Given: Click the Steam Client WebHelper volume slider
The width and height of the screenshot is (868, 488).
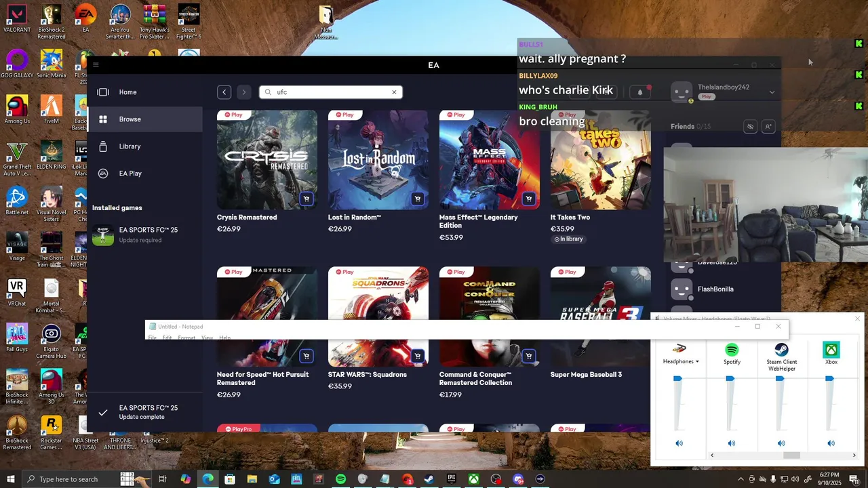Looking at the screenshot, I should tap(780, 379).
